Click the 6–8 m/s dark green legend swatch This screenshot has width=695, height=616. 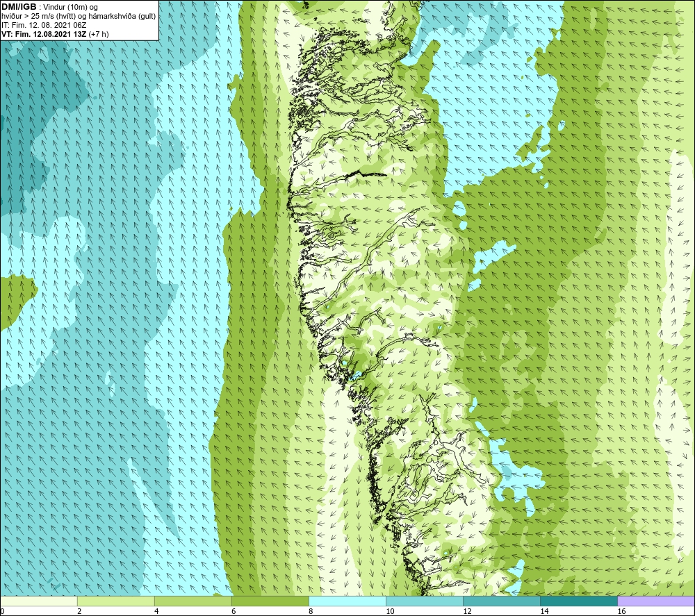270,601
